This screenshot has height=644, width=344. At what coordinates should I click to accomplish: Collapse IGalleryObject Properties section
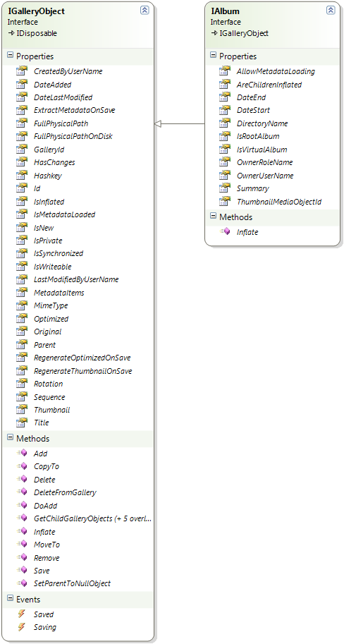[11, 56]
